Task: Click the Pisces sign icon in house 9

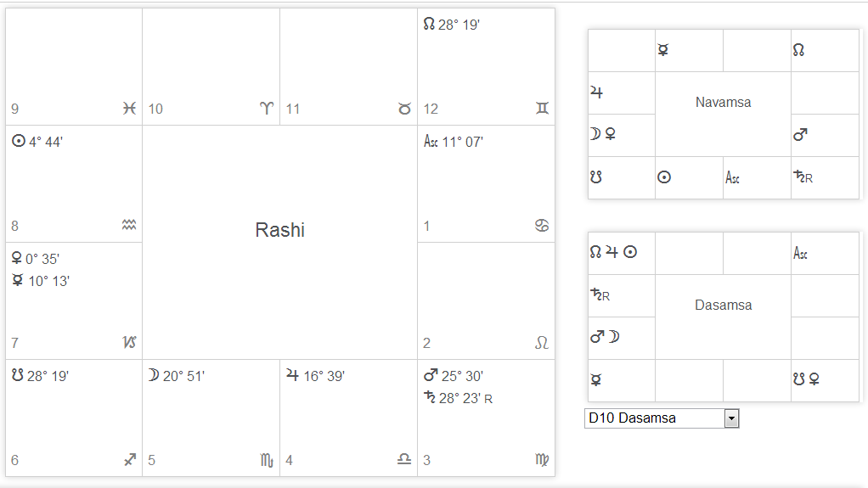Action: click(129, 109)
